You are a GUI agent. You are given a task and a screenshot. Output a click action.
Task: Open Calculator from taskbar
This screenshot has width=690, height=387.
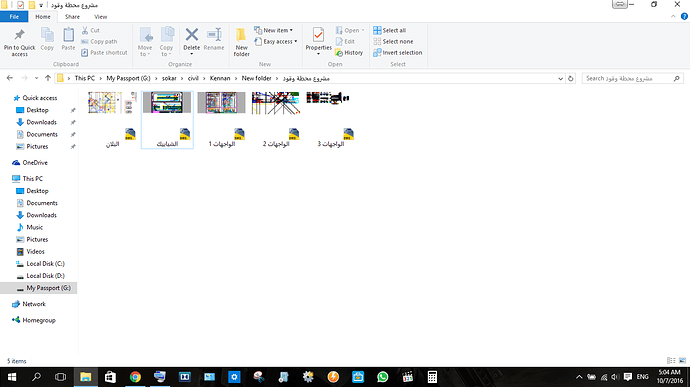click(432, 377)
